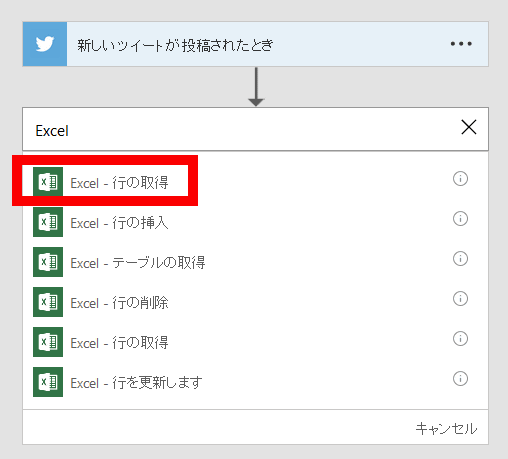
Task: Clear the Excel search with the X button
Action: coord(469,127)
